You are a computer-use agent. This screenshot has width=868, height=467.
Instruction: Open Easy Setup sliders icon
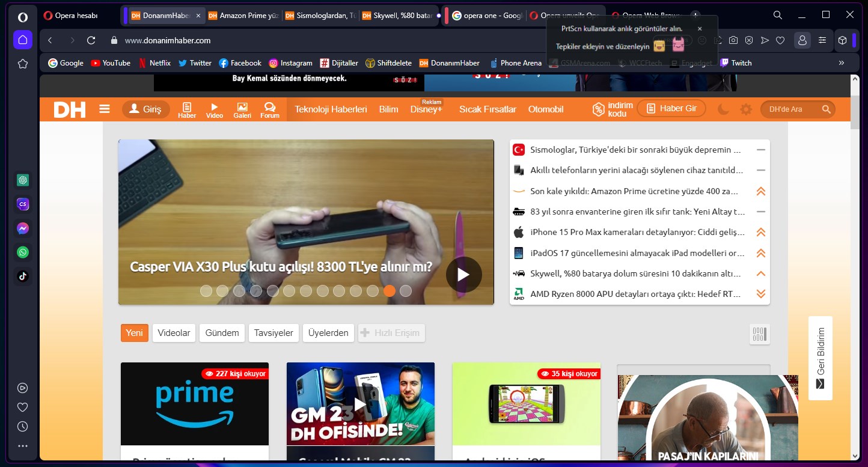click(822, 40)
